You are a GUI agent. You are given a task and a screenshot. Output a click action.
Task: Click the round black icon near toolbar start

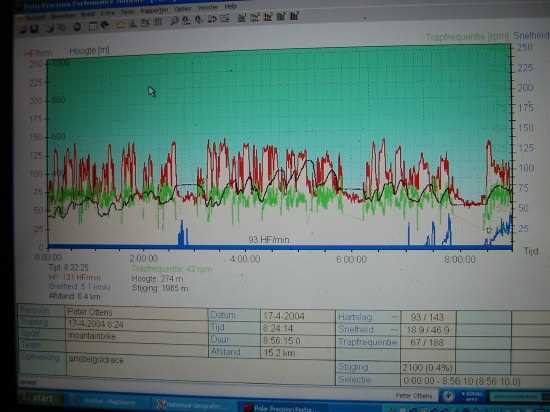pos(77,27)
